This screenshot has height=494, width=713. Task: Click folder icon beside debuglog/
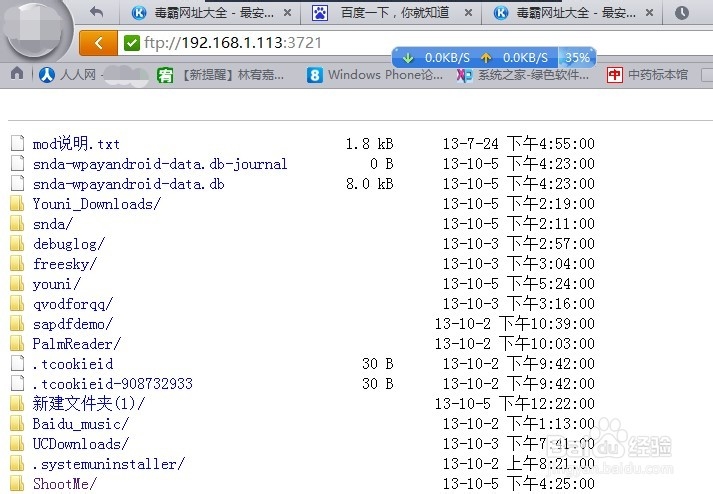coord(17,243)
